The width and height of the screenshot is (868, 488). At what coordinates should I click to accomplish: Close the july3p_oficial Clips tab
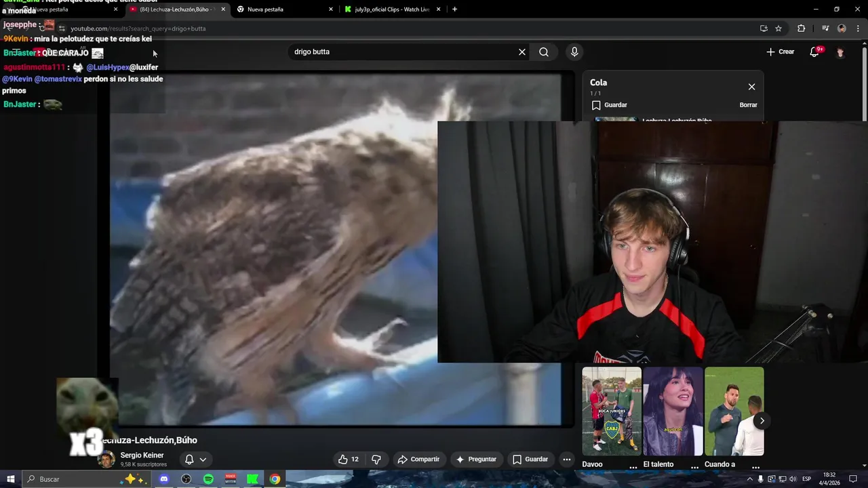coord(439,9)
